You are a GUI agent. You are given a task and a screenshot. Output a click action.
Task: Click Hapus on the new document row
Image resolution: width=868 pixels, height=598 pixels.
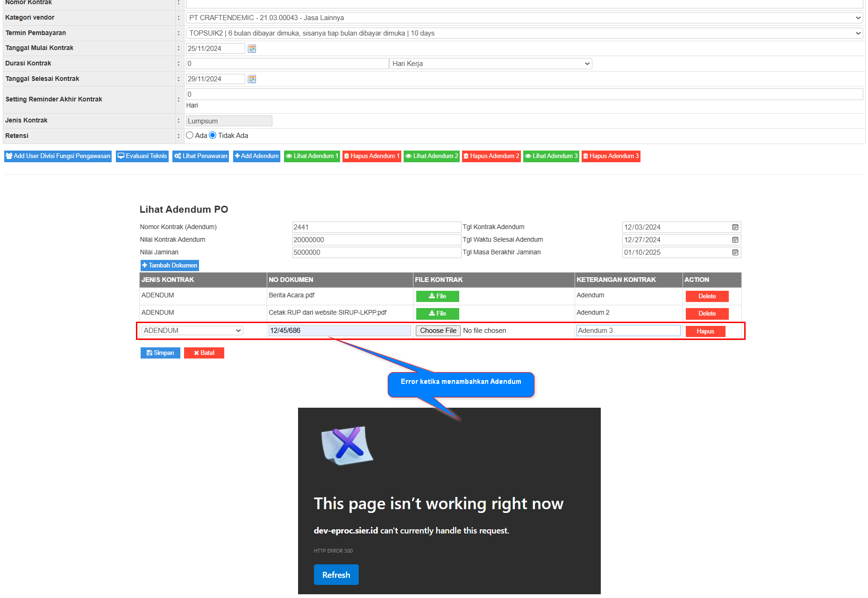(x=705, y=331)
